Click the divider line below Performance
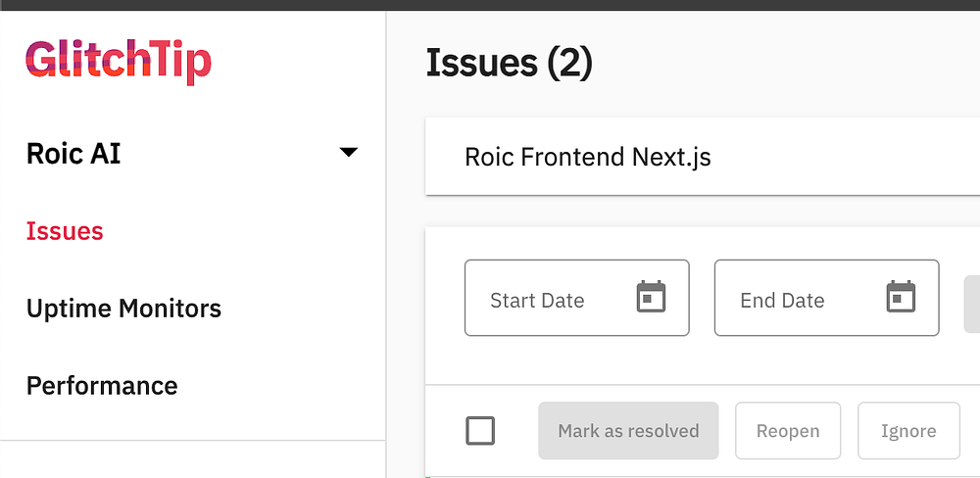 click(x=193, y=441)
